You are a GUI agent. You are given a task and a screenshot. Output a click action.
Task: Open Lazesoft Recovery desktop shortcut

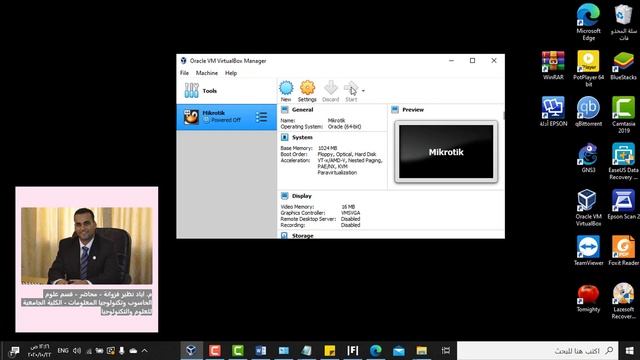(x=623, y=301)
